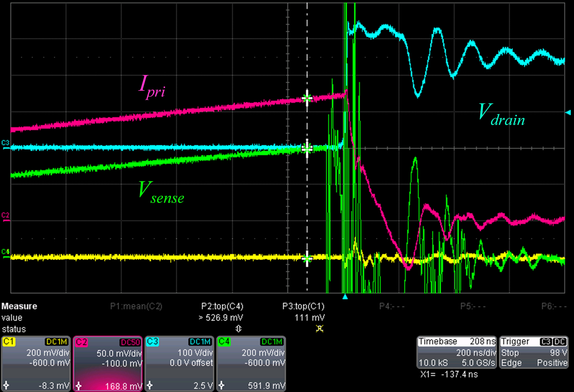
Task: Open the Trigger settings box
Action: point(533,352)
